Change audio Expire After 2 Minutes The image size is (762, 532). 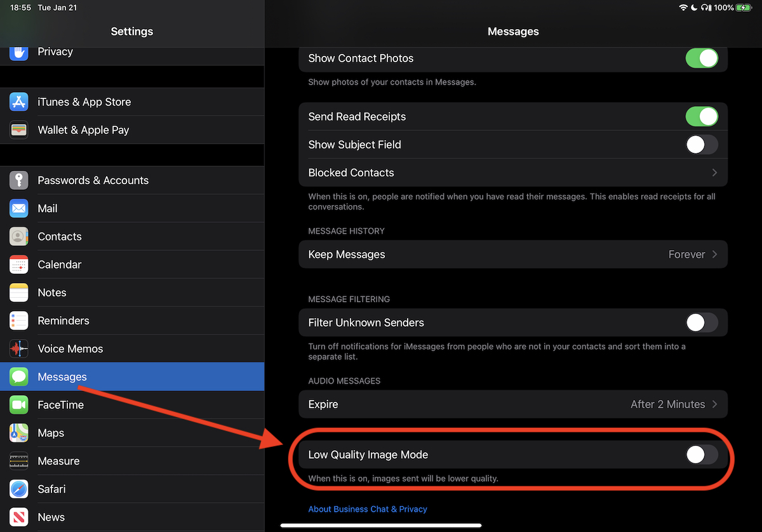(673, 404)
